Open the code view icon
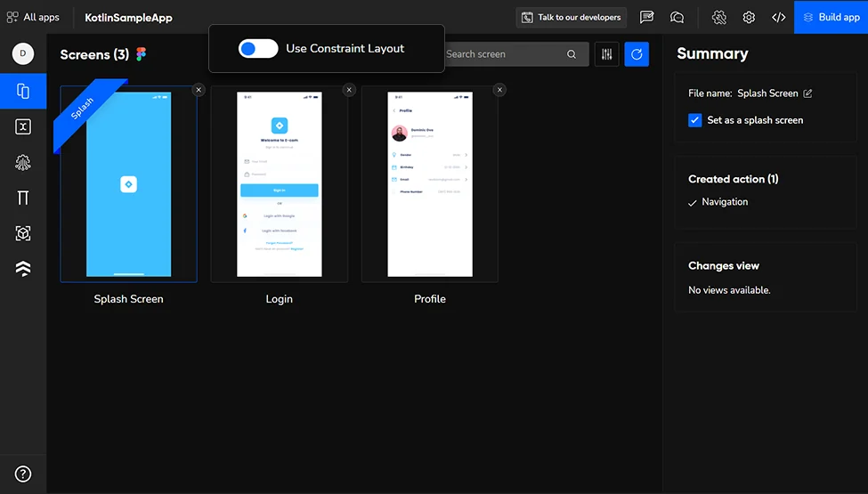 pos(779,17)
